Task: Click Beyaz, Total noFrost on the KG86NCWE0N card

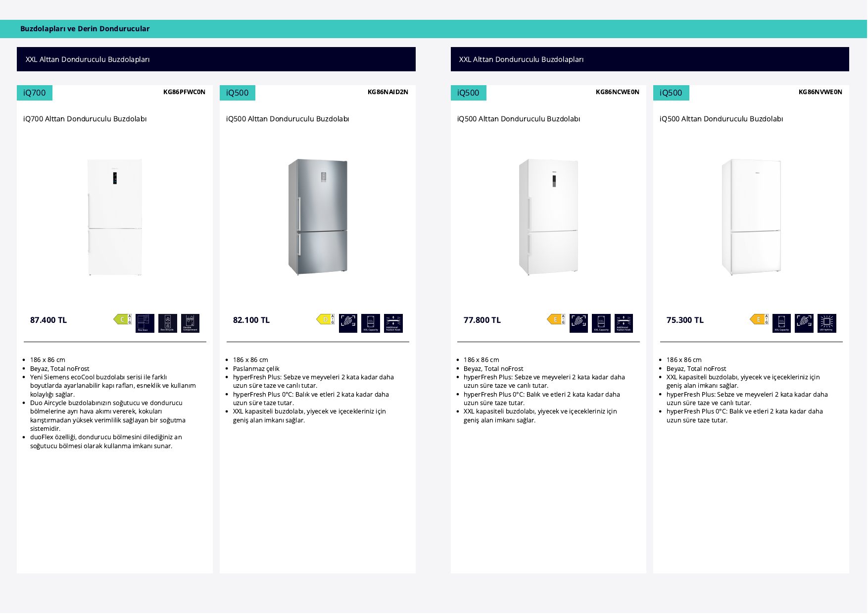Action: [x=493, y=369]
